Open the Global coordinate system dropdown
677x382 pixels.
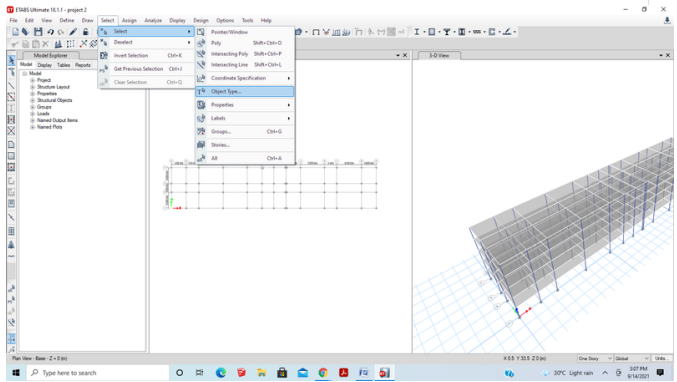pyautogui.click(x=632, y=358)
